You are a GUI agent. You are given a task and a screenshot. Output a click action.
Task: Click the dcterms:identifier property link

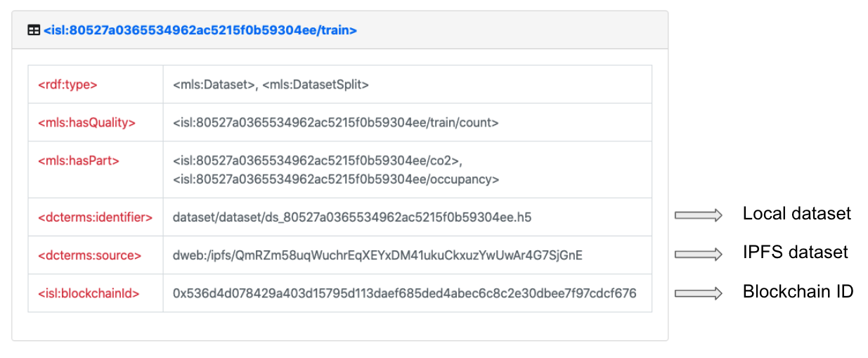click(x=95, y=217)
